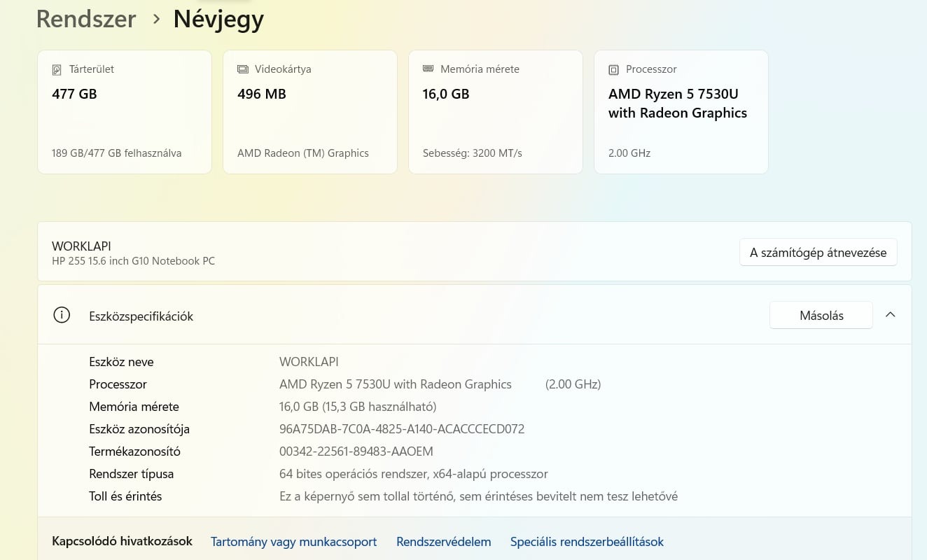Click the Másolás copy button

coord(821,316)
